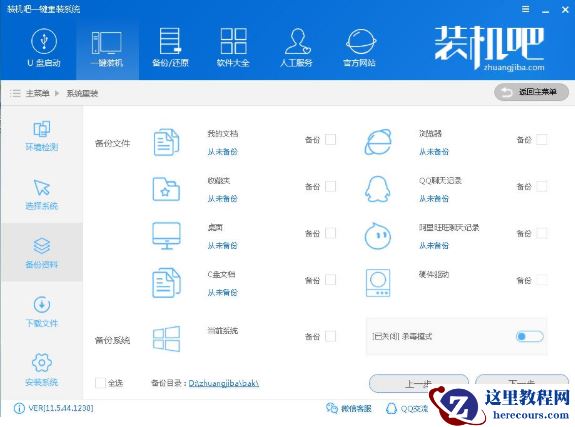
Task: Click 从未备份 under 收藏夹
Action: 223,198
